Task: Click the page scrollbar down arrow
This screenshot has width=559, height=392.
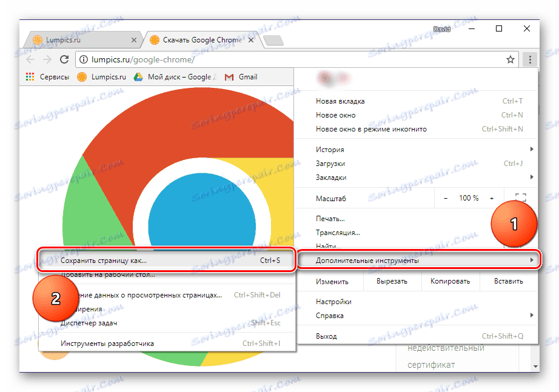Action: click(x=535, y=367)
